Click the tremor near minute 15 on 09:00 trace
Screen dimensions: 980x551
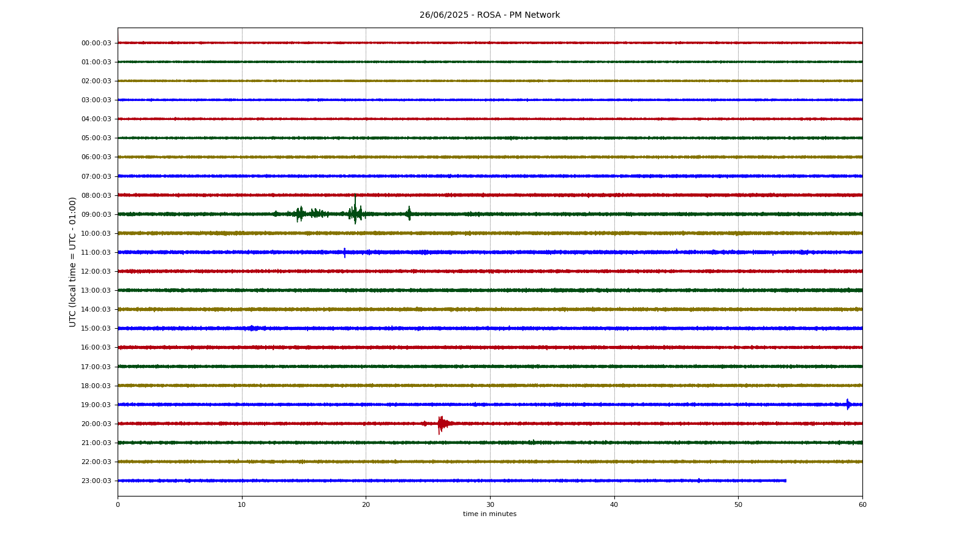pyautogui.click(x=300, y=214)
